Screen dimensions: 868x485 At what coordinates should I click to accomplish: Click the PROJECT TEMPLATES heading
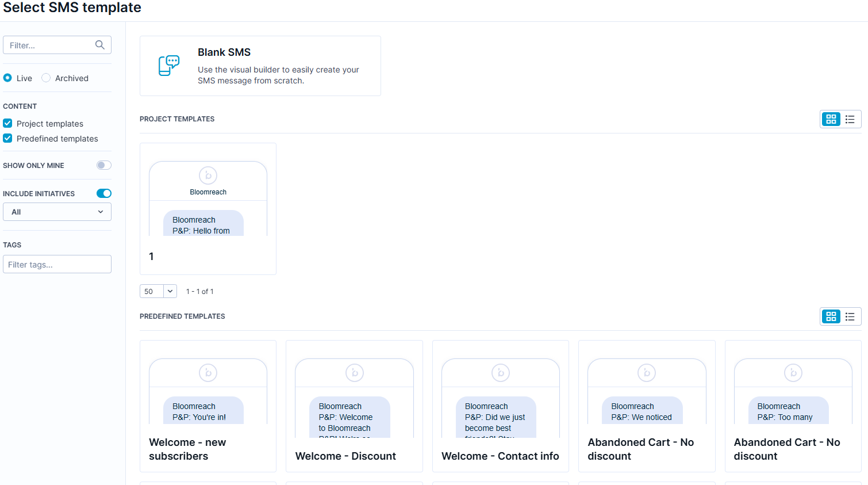click(x=177, y=119)
